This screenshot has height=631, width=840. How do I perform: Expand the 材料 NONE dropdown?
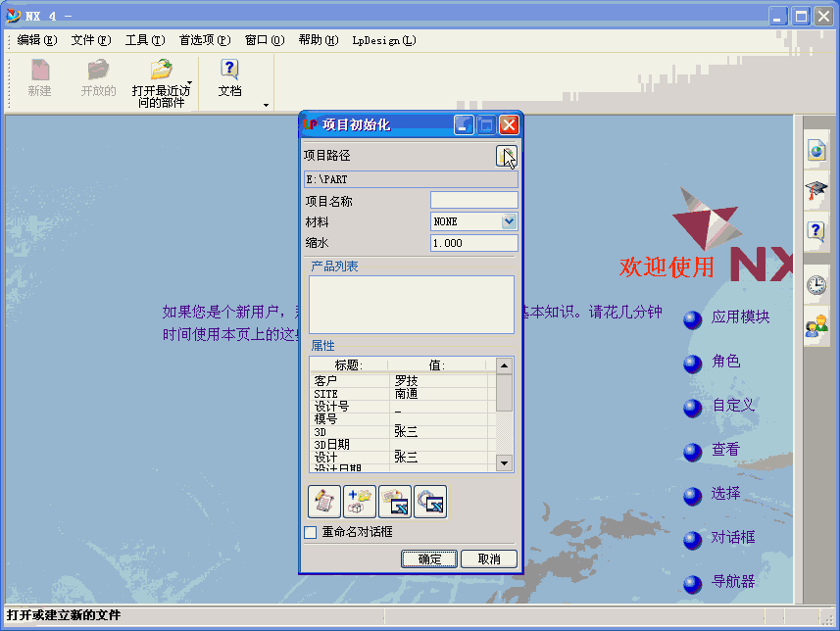tap(509, 221)
